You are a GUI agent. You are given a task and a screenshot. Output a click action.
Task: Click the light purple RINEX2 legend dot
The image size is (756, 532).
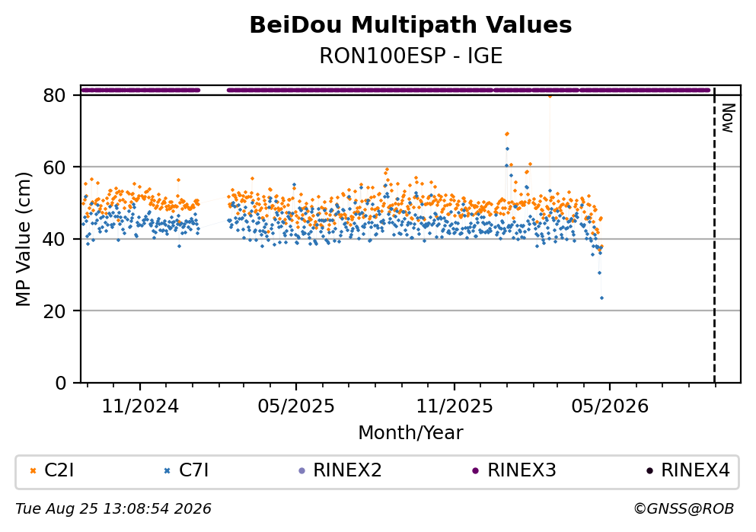pos(302,471)
